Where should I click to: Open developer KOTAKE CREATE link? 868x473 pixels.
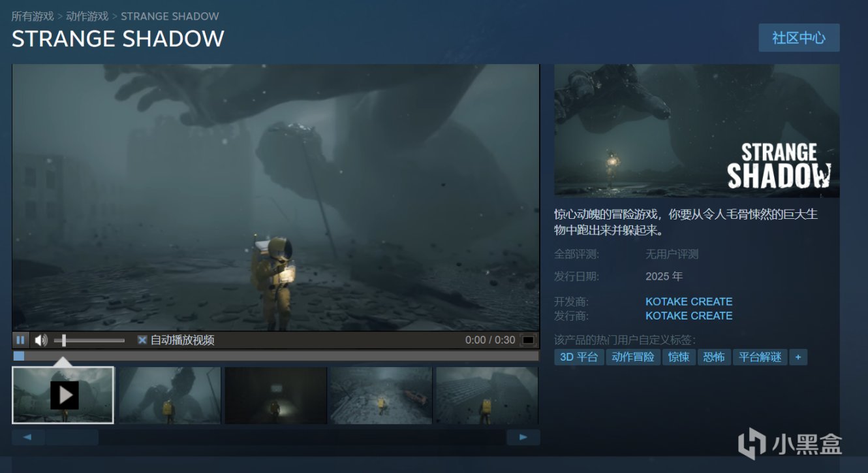(689, 301)
